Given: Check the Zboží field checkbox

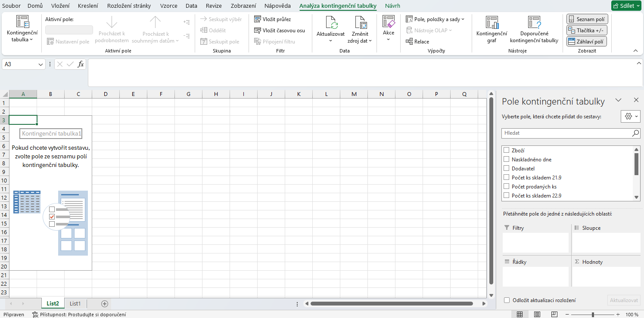Looking at the screenshot, I should pyautogui.click(x=506, y=150).
